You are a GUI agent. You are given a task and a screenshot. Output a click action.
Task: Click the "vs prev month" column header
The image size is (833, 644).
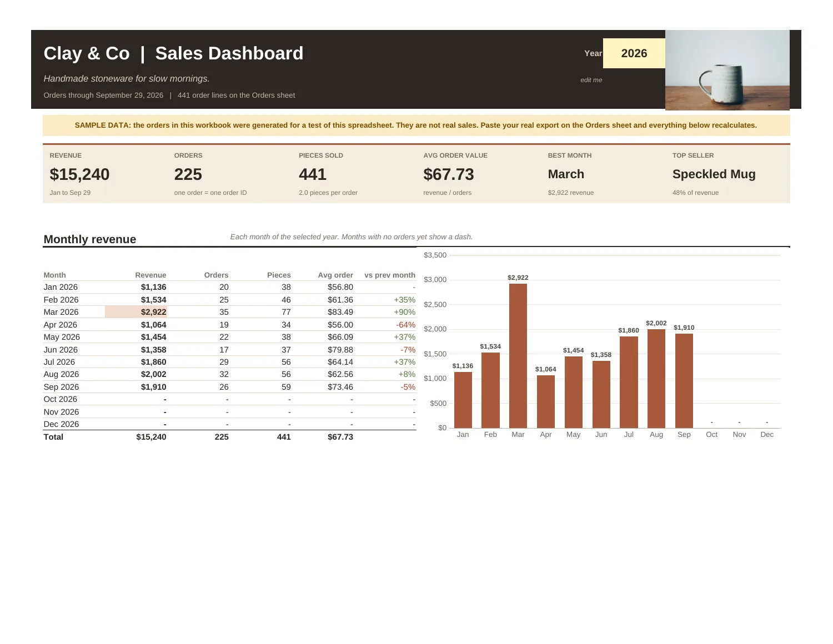[390, 275]
